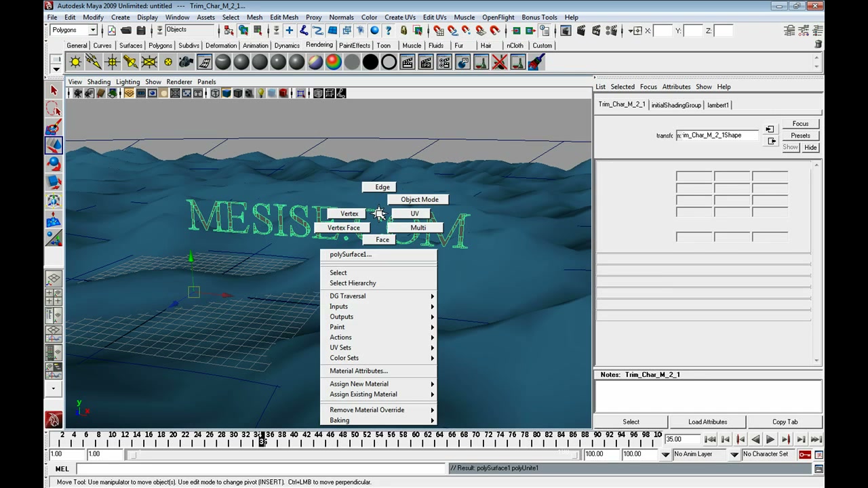
Task: Activate the Scale tool
Action: point(54,182)
